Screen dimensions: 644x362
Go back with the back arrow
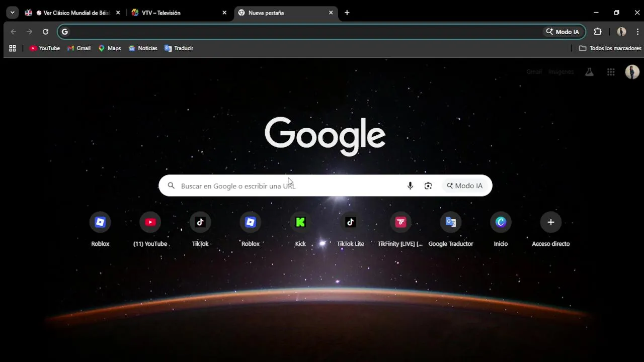[x=14, y=32]
